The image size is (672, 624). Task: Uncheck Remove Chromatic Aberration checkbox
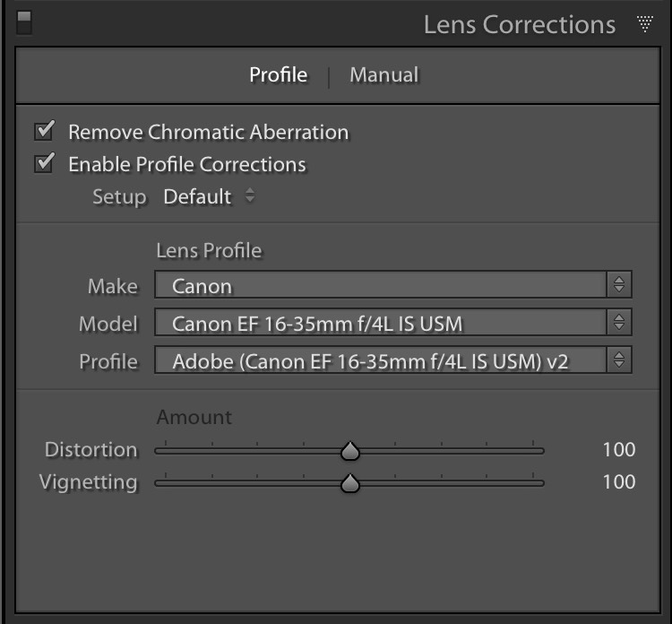click(44, 130)
